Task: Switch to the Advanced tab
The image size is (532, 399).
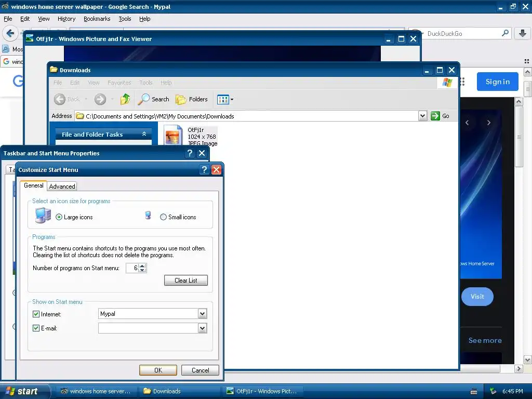Action: coord(62,187)
